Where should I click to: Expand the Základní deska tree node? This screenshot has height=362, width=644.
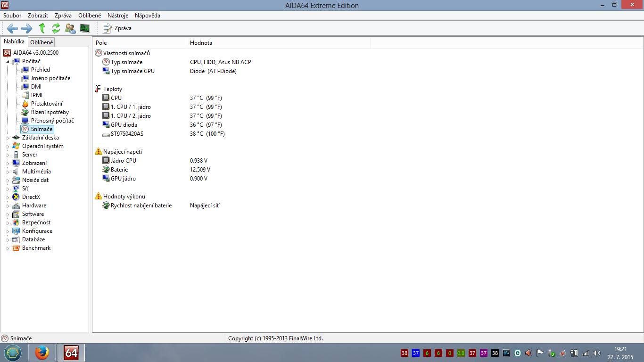(8, 138)
